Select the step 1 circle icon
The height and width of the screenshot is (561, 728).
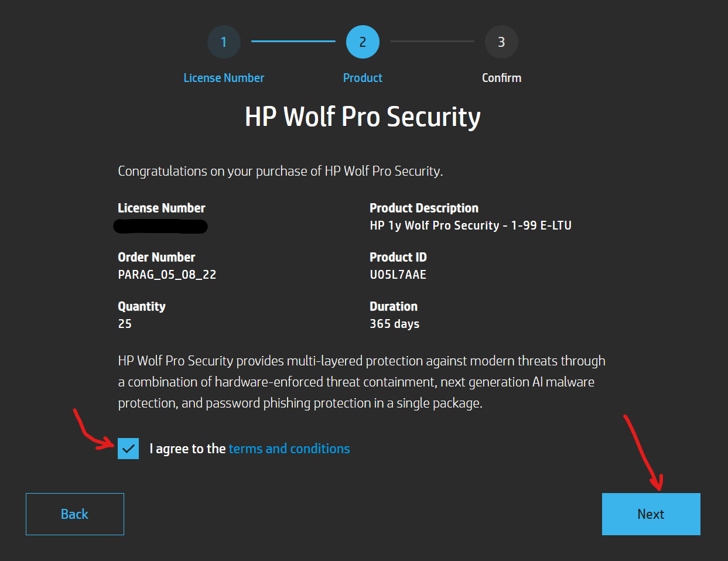pos(224,42)
